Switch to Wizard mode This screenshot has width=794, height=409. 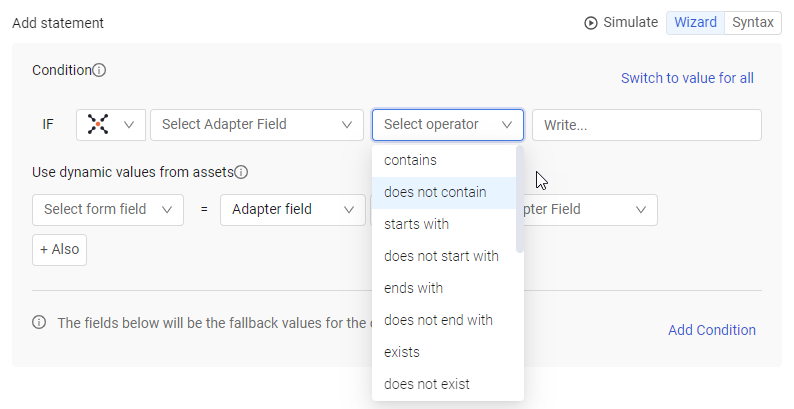696,22
